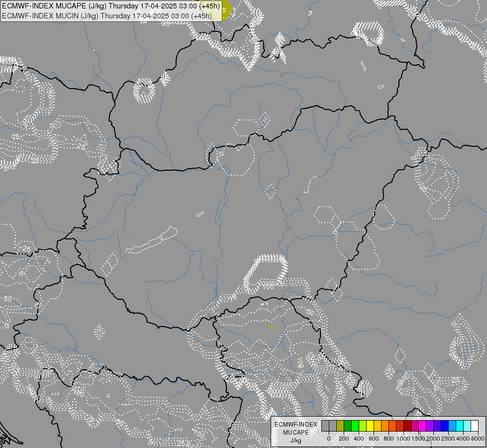The height and width of the screenshot is (448, 487).
Task: Click the legend label '6000'
Action: coord(478,439)
